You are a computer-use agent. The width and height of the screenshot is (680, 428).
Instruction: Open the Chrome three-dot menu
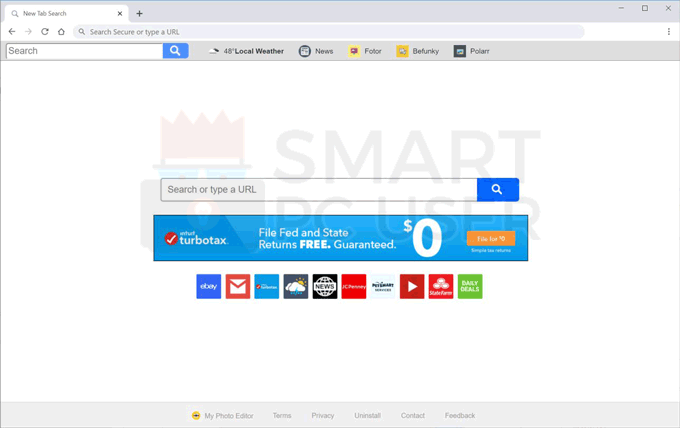[x=669, y=32]
